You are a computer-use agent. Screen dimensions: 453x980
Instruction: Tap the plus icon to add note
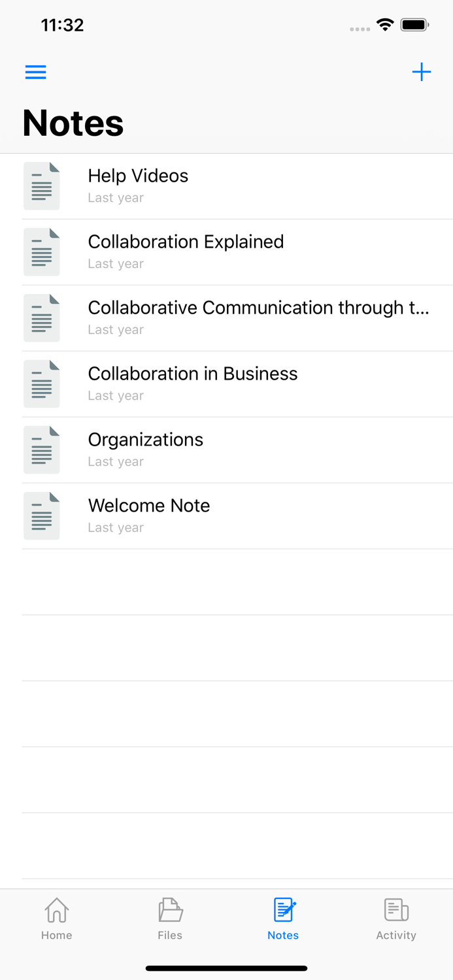[422, 72]
